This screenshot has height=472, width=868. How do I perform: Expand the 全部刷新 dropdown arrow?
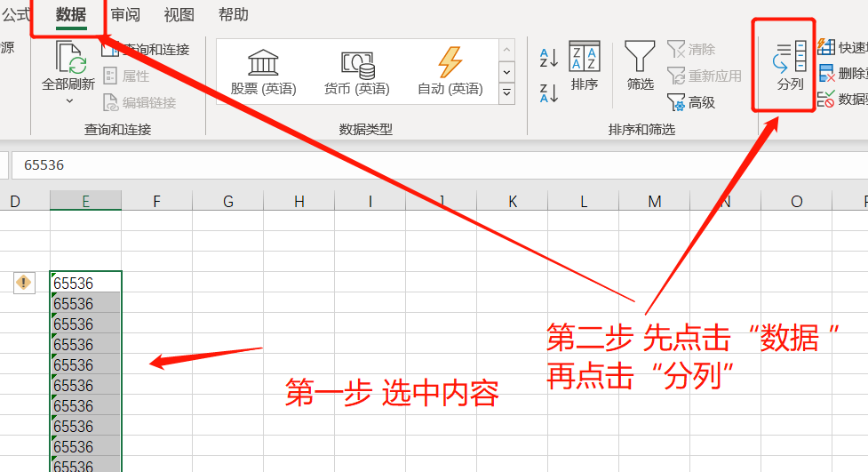click(x=70, y=100)
